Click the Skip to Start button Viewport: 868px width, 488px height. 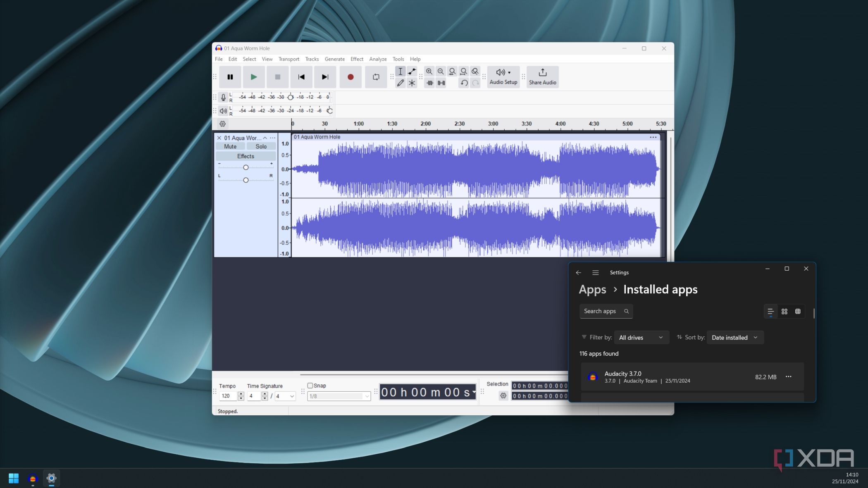[x=301, y=77]
